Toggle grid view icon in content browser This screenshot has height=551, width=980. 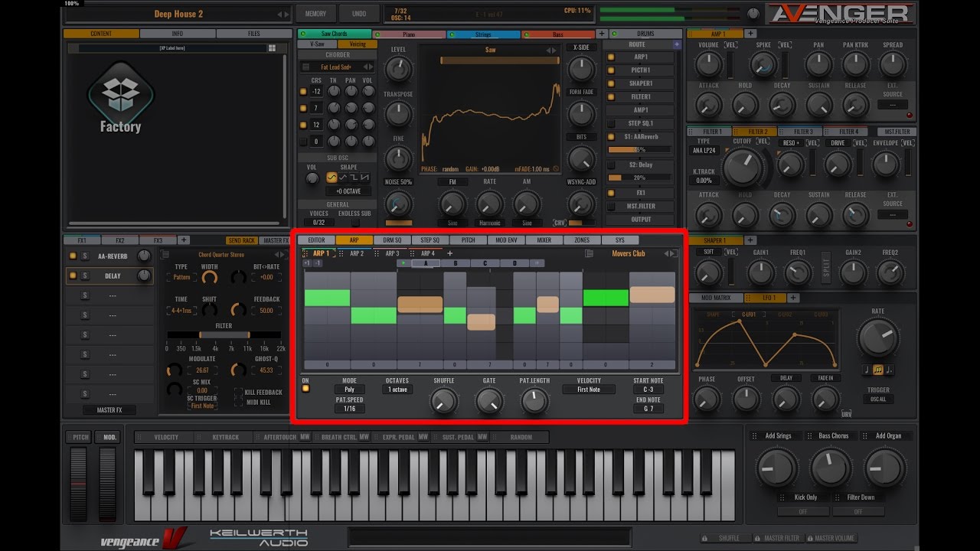coord(272,48)
